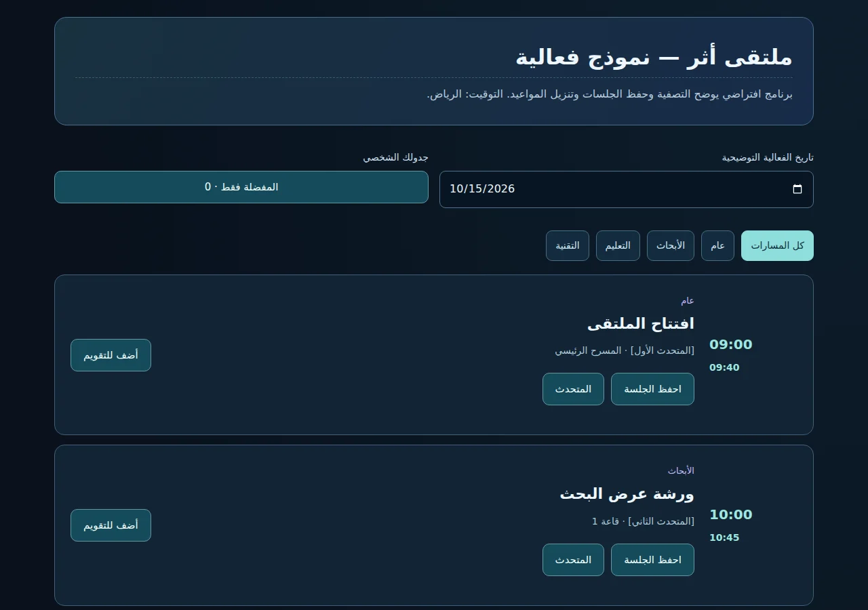
Task: Click the الأبحاث track label on the second card
Action: point(681,470)
